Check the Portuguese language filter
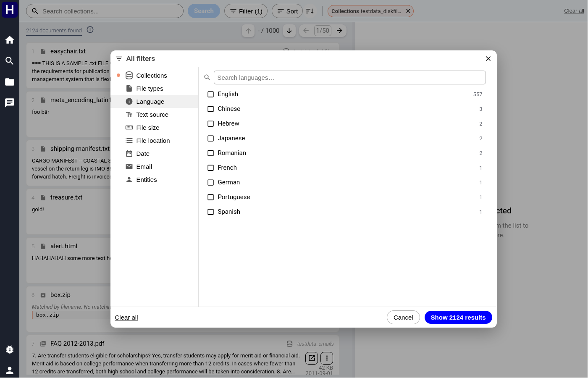Image resolution: width=588 pixels, height=378 pixels. (211, 197)
